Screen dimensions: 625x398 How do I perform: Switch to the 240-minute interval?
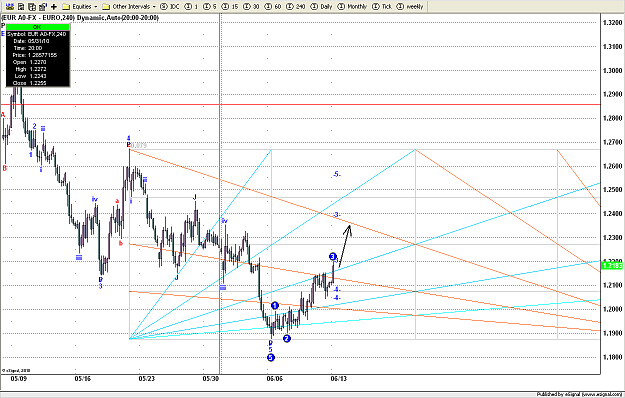(296, 6)
